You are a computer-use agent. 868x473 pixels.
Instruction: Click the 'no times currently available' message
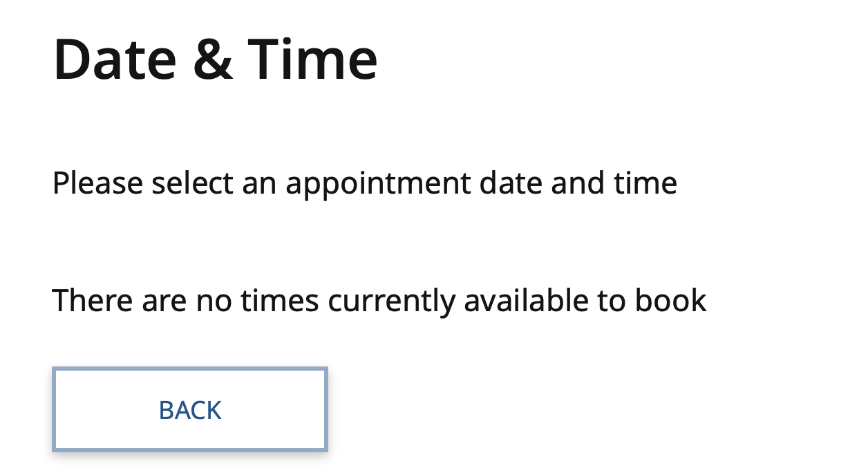coord(379,301)
